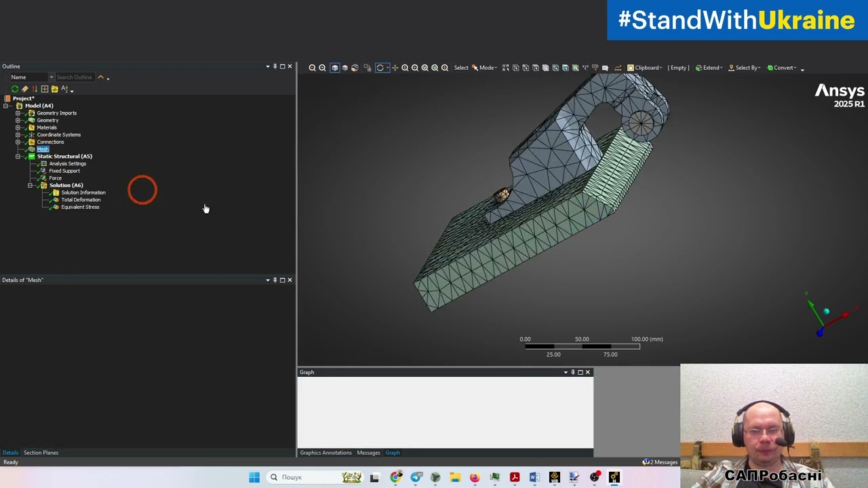Open Word from the taskbar
This screenshot has height=488, width=868.
pyautogui.click(x=534, y=477)
